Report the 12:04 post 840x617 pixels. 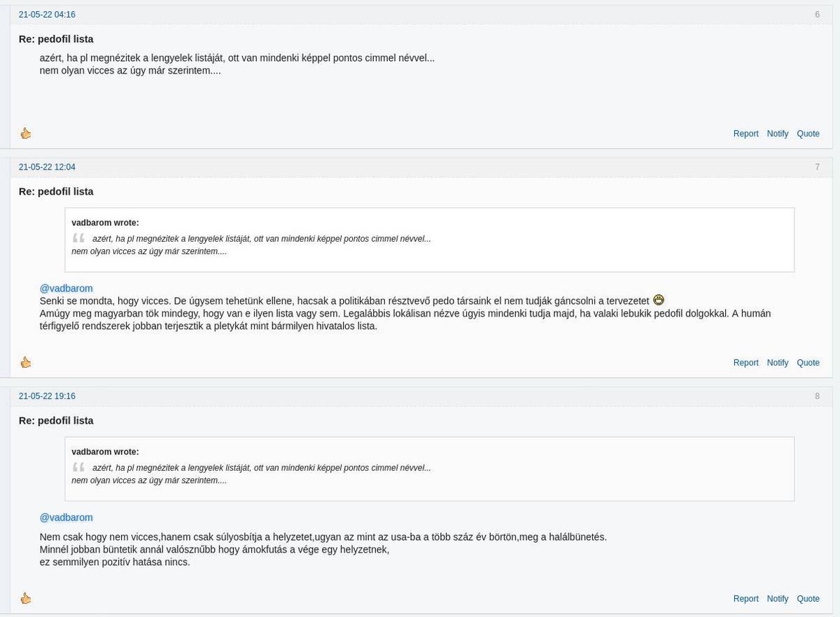point(745,363)
